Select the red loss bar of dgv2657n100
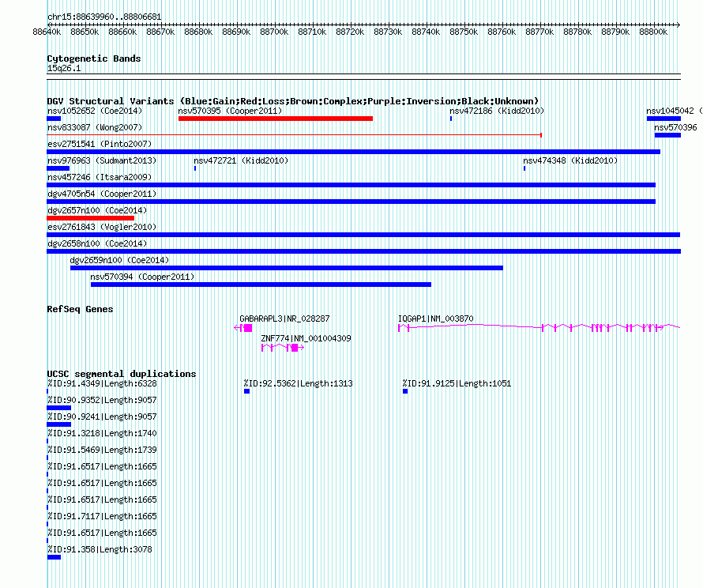Image resolution: width=703 pixels, height=588 pixels. point(90,218)
